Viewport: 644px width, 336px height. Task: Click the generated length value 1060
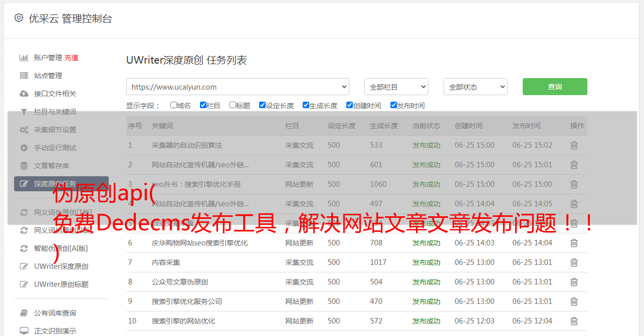(x=378, y=184)
